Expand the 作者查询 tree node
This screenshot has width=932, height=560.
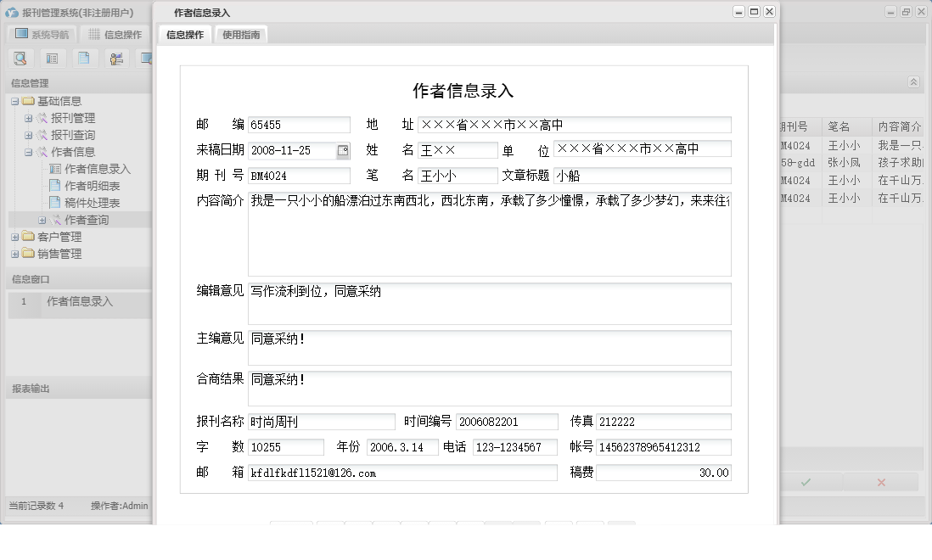(41, 219)
